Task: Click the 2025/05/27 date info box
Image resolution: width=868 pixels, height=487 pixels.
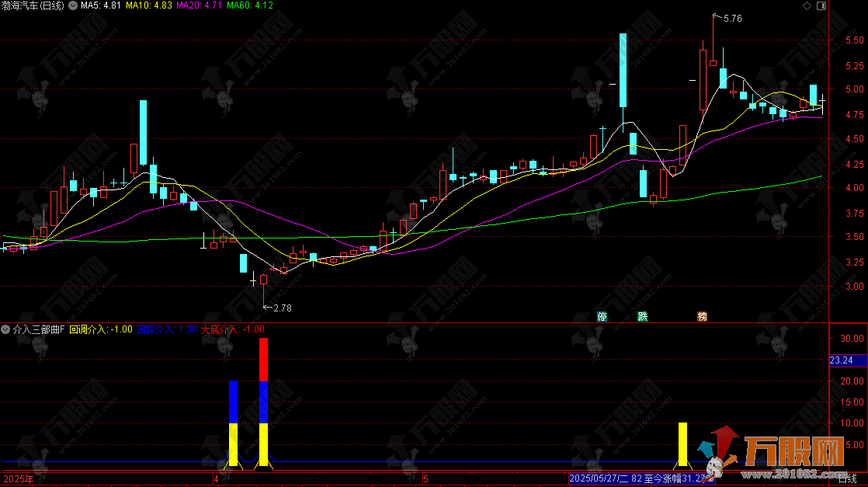Action: click(x=641, y=478)
